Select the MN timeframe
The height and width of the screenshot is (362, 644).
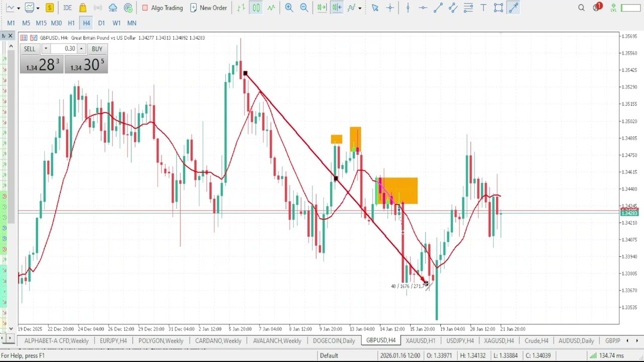click(132, 23)
